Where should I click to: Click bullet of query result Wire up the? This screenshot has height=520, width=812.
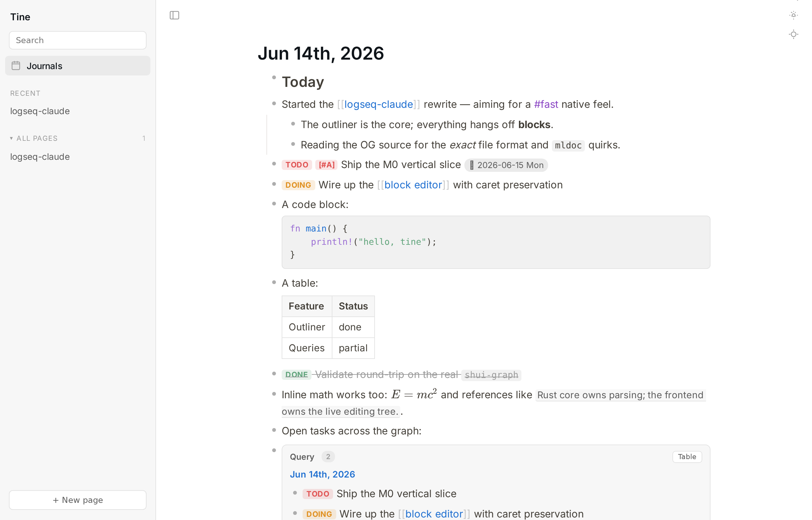pyautogui.click(x=295, y=513)
